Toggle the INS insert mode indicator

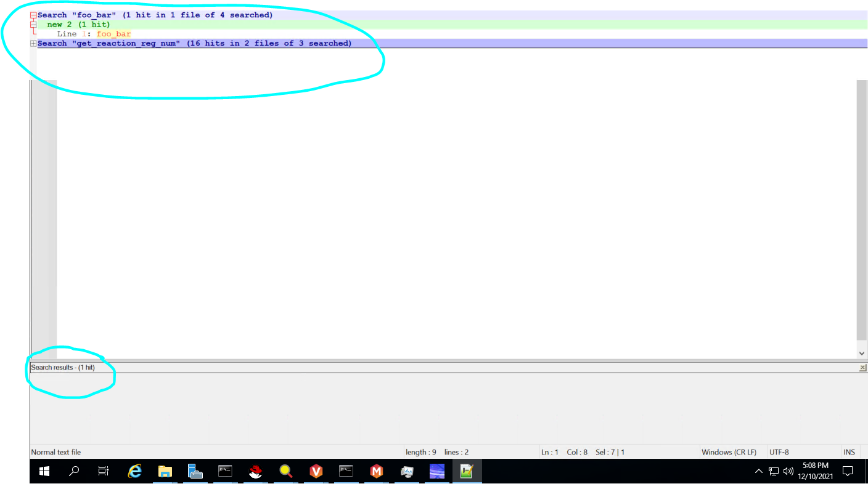(850, 452)
